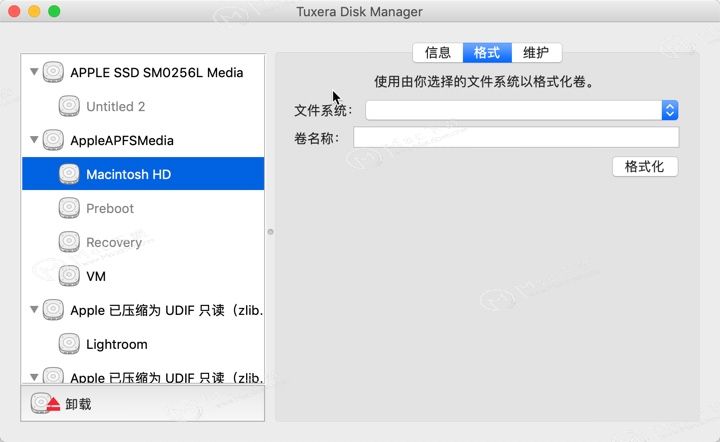
Task: Select the VM volume name
Action: [x=96, y=276]
